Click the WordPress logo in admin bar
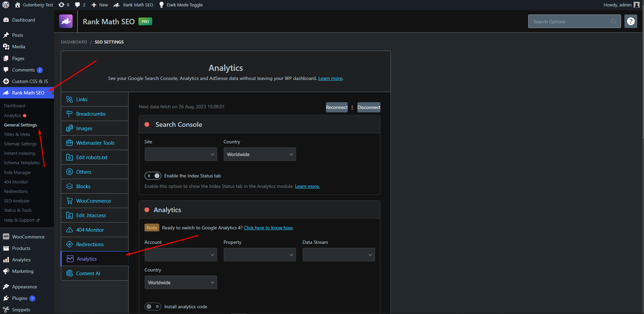The image size is (644, 314). coord(6,5)
